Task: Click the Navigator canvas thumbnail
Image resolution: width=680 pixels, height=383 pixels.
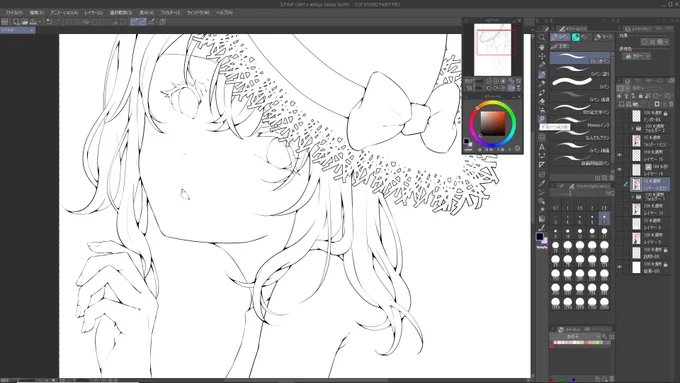Action: point(492,49)
